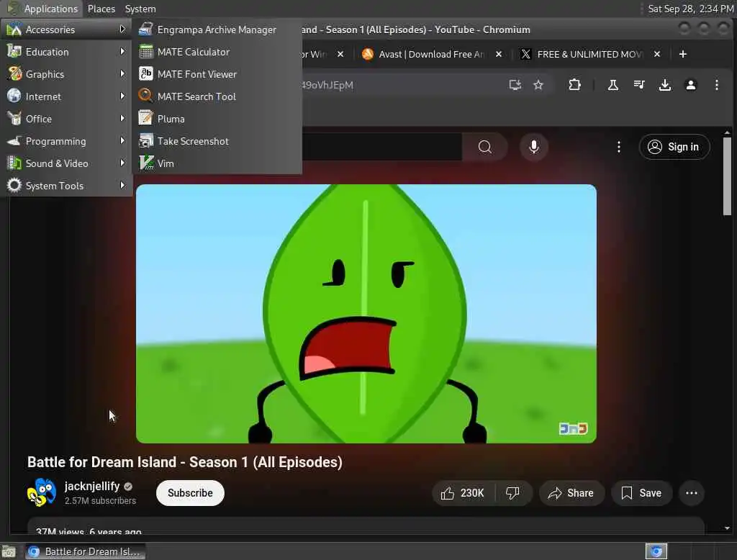Click the address bar URL text
Screen dimensions: 737x560
tap(327, 85)
